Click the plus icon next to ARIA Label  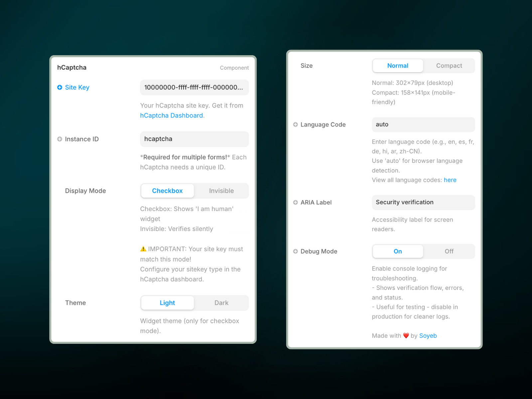coord(295,202)
